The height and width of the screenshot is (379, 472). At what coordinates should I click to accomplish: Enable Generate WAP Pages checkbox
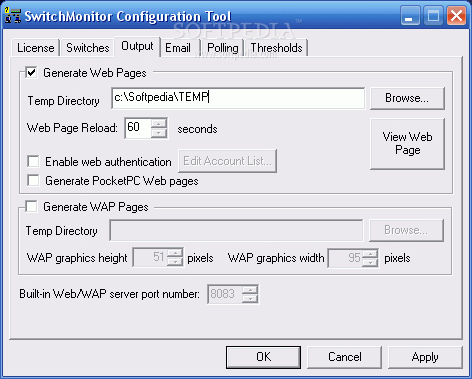[x=31, y=206]
